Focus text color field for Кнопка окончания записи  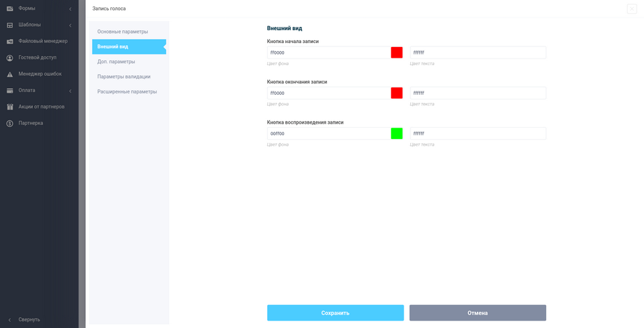(x=477, y=93)
